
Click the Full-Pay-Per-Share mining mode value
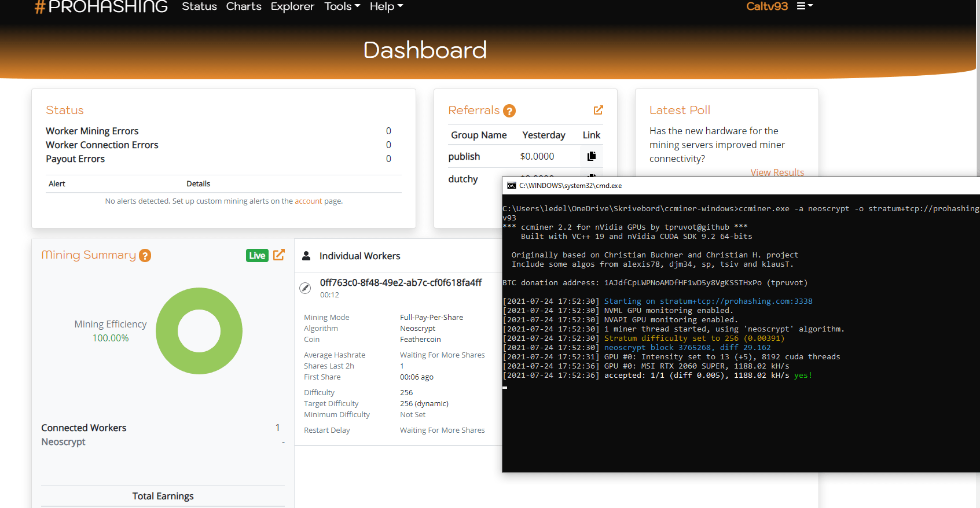(x=431, y=318)
